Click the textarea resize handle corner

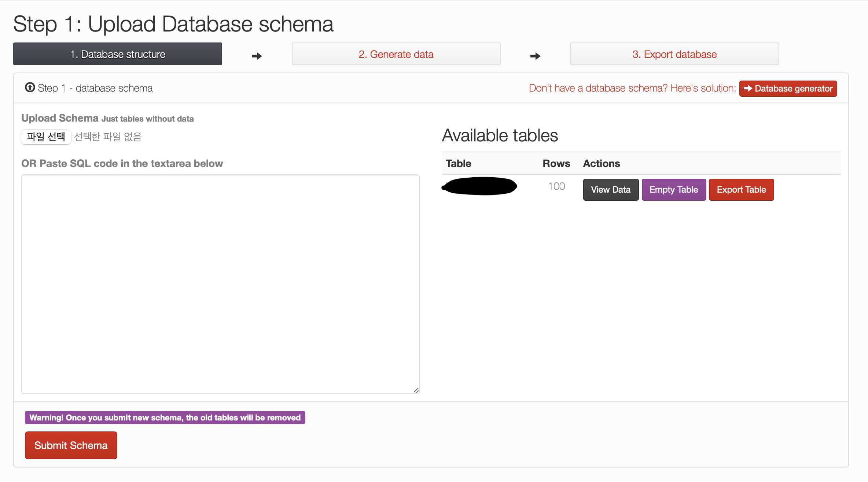pyautogui.click(x=416, y=390)
